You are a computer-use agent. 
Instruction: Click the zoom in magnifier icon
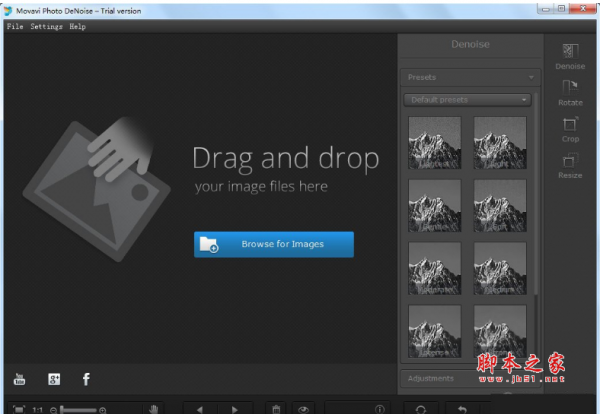[x=103, y=410]
